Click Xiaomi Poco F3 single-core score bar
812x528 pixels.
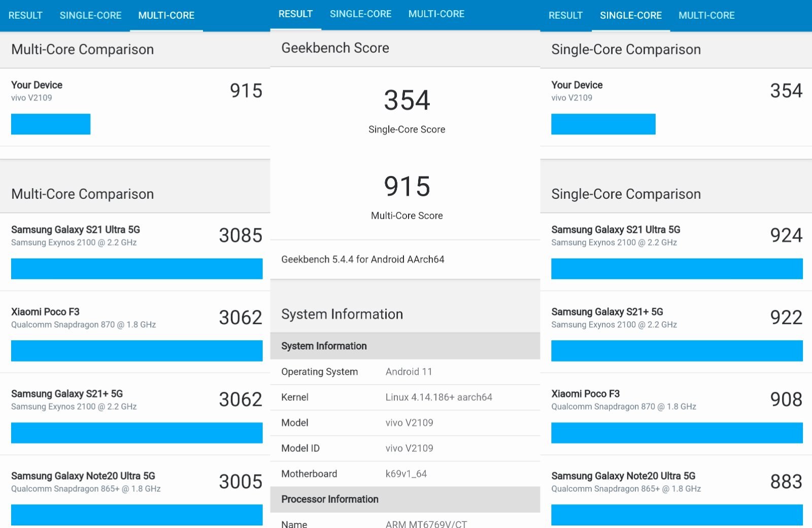677,433
